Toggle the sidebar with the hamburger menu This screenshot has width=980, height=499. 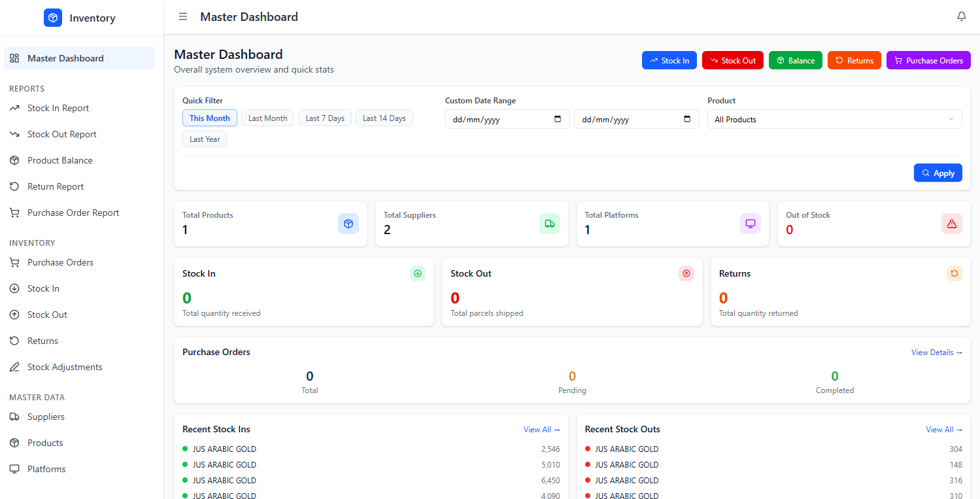pos(182,16)
